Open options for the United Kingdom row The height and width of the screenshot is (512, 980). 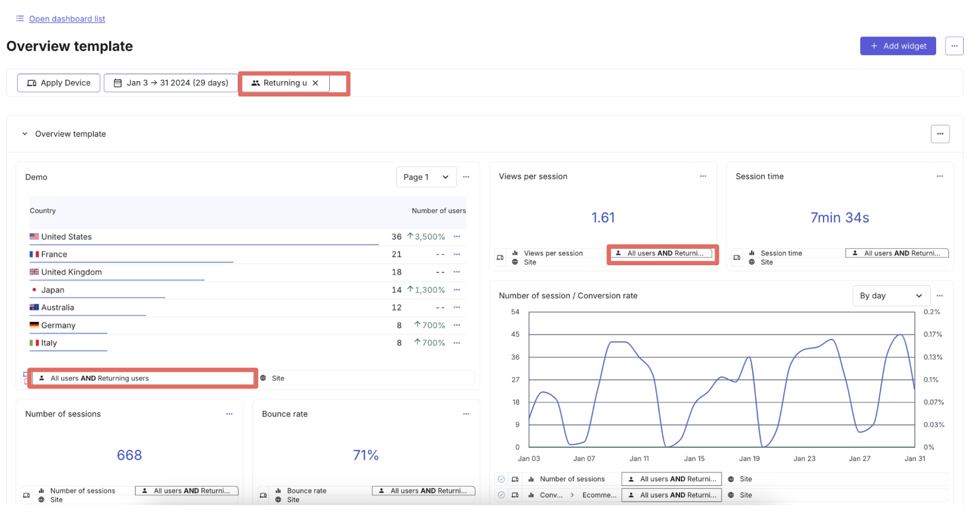(457, 272)
